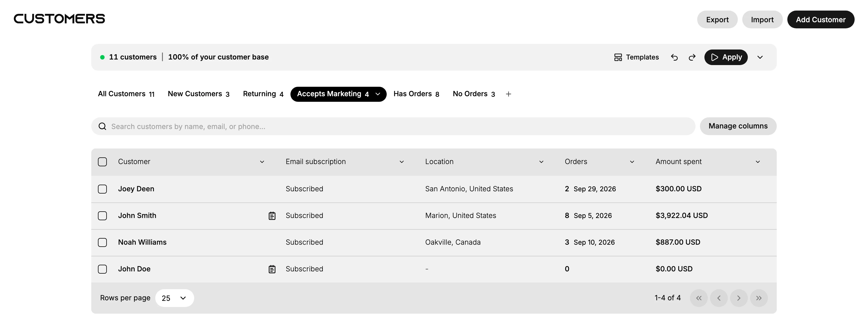
Task: Go to the next page
Action: pos(739,298)
